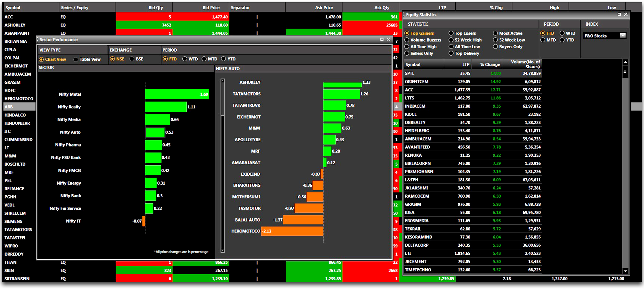Choose WTD period in Equity Statistics
Image resolution: width=644 pixels, height=289 pixels.
tap(567, 33)
